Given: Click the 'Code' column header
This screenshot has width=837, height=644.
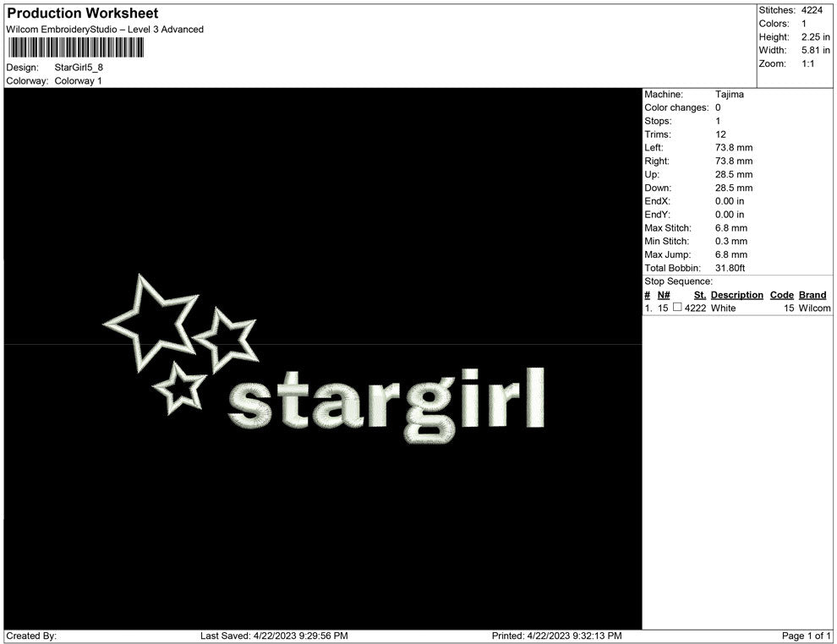Looking at the screenshot, I should tap(782, 295).
